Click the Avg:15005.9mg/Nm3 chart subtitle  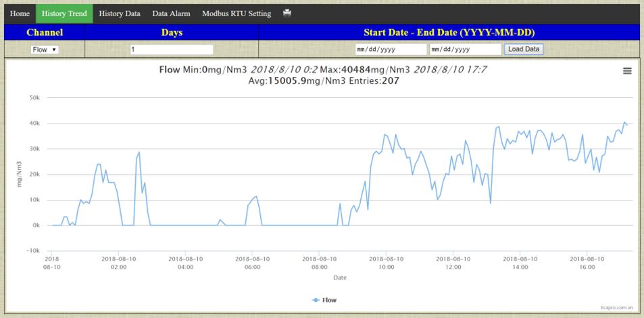[x=324, y=81]
